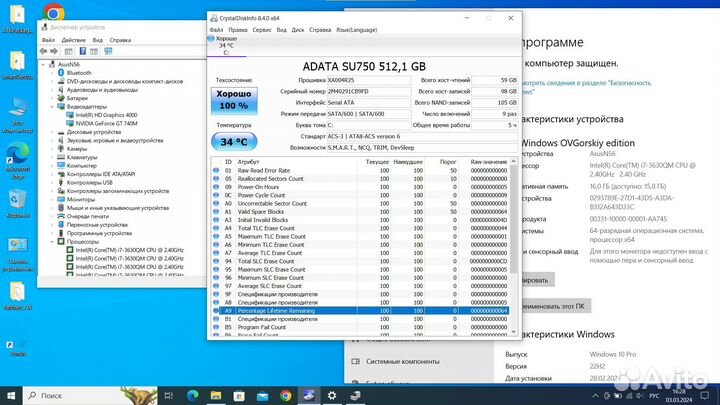This screenshot has width=720, height=405.
Task: Open Microsoft Store from the taskbar
Action: (239, 395)
